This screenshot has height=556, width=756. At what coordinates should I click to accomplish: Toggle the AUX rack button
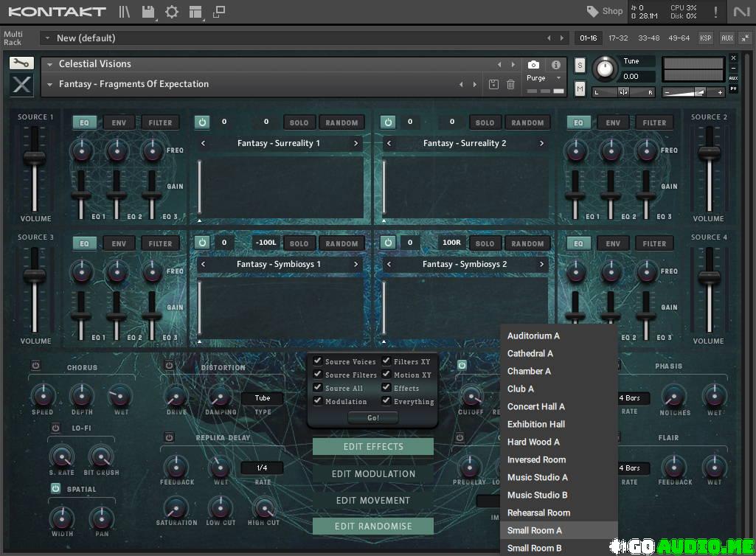coord(727,38)
